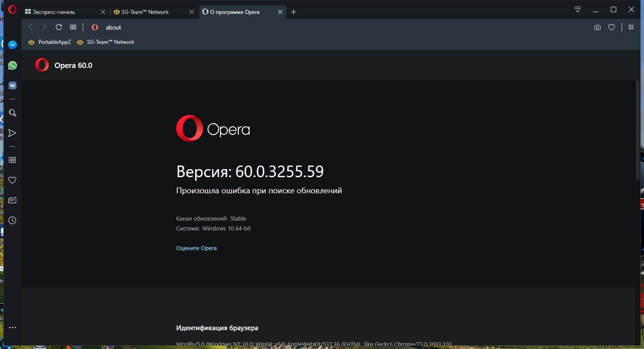Open Facebook Messenger in the sidebar
The image size is (644, 349).
(13, 45)
